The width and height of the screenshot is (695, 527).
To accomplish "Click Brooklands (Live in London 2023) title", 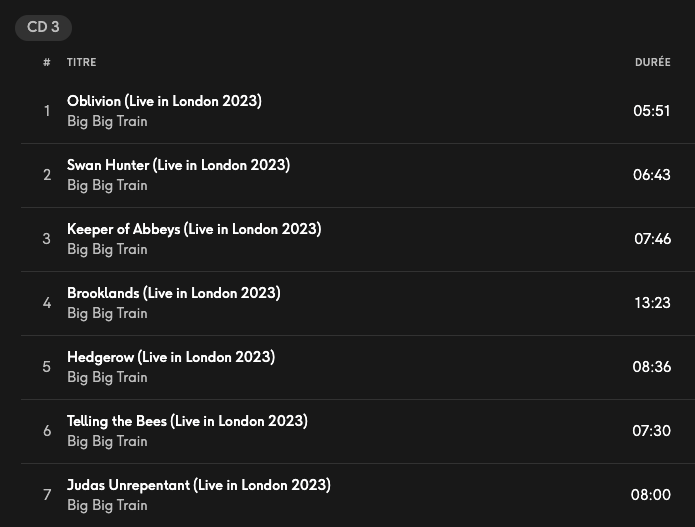I will (x=173, y=293).
